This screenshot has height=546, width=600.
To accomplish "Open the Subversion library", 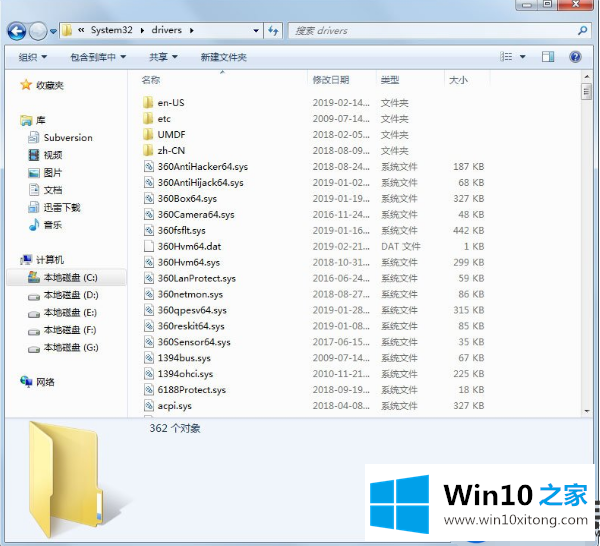I will point(68,137).
